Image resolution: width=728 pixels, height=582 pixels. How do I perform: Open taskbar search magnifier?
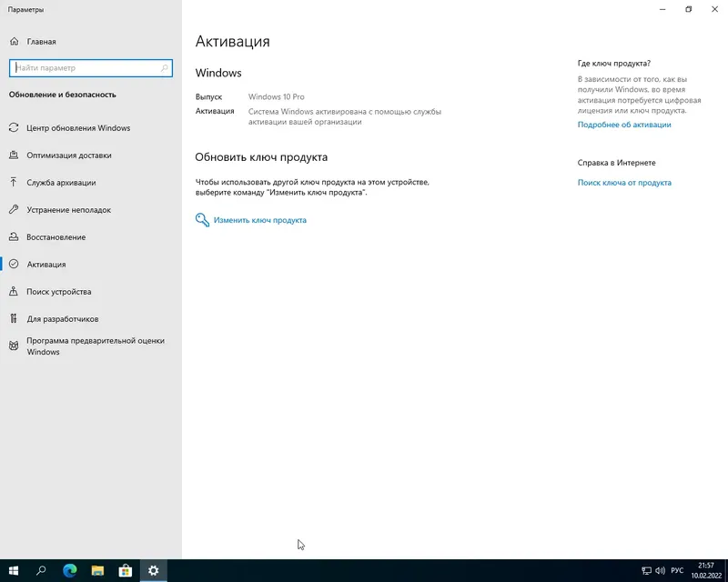(41, 570)
